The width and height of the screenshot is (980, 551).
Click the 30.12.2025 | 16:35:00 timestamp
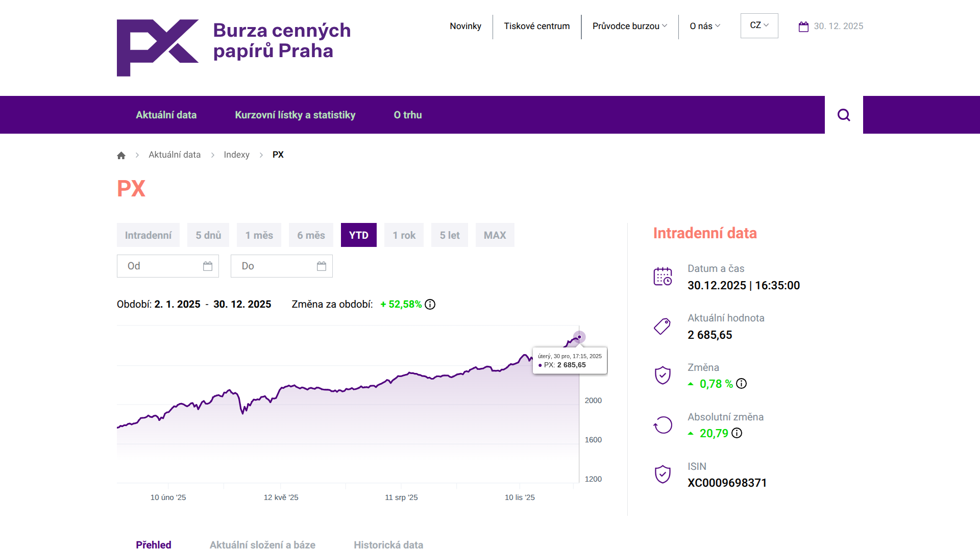coord(744,285)
